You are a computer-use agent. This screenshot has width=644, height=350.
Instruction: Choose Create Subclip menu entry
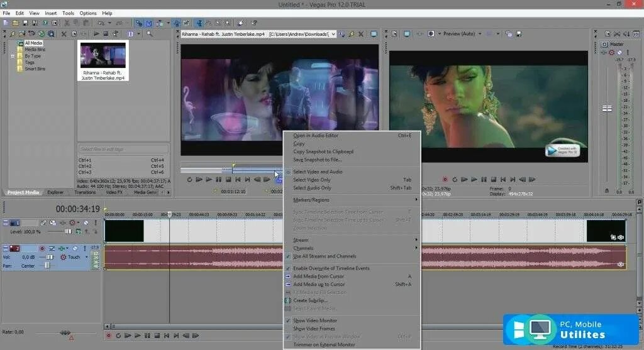[x=352, y=300]
